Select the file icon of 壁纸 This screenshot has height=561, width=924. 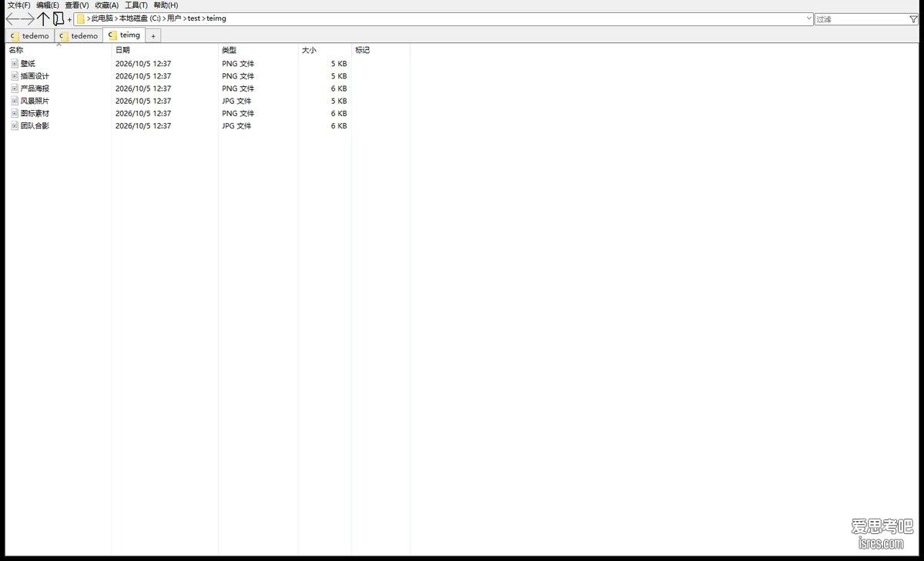[x=15, y=64]
